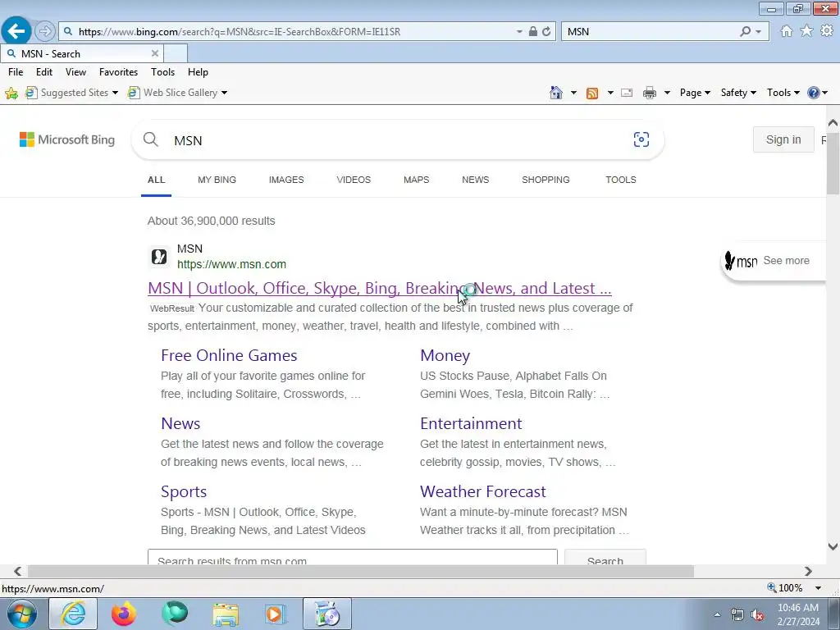This screenshot has height=630, width=840.
Task: Refresh the page using the reload icon
Action: coord(546,32)
